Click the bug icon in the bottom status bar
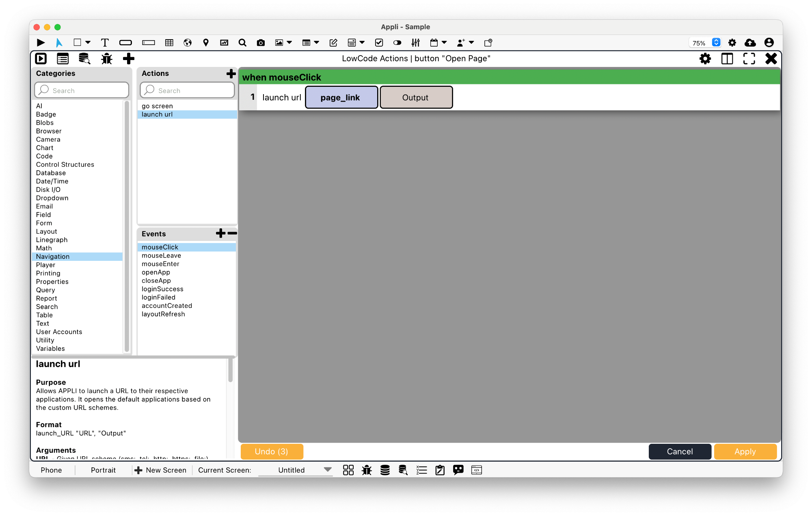 [x=367, y=470]
